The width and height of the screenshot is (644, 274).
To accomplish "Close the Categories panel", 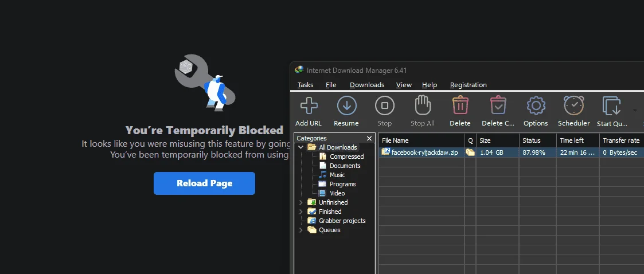I will click(369, 139).
